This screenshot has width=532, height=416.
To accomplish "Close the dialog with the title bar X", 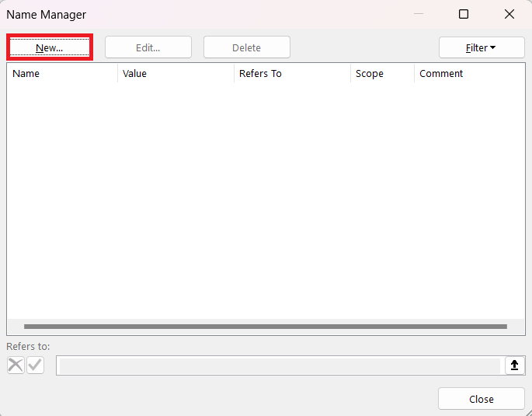I will coord(509,14).
